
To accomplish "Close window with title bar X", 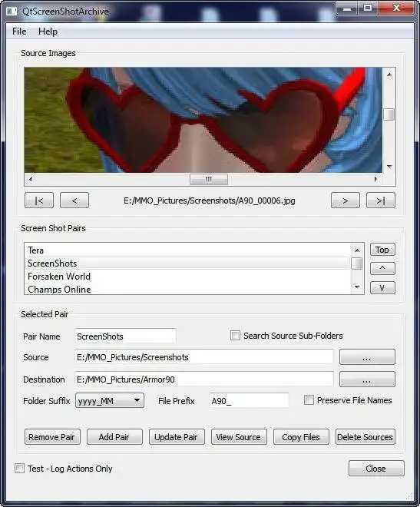I will pyautogui.click(x=396, y=8).
